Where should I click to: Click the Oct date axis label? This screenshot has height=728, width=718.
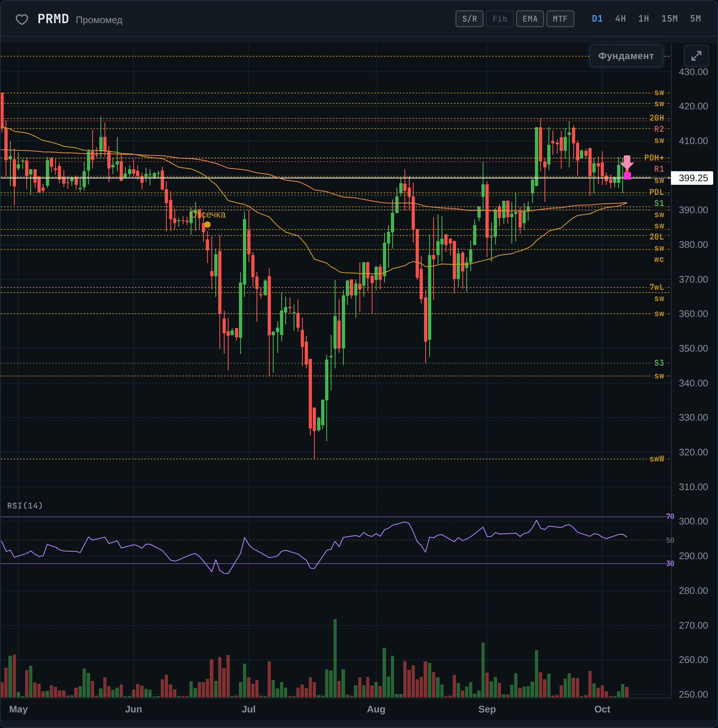click(602, 709)
